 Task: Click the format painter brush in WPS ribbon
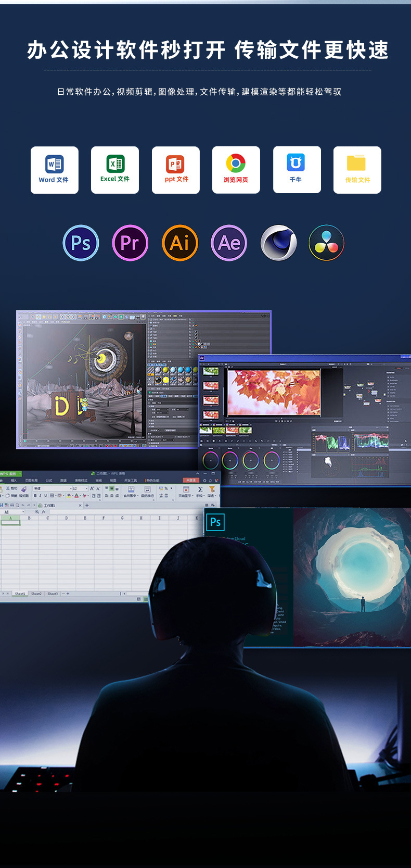click(24, 489)
